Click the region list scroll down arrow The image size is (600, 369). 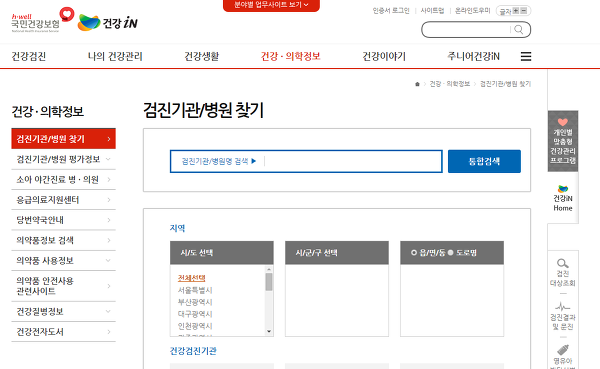click(269, 331)
